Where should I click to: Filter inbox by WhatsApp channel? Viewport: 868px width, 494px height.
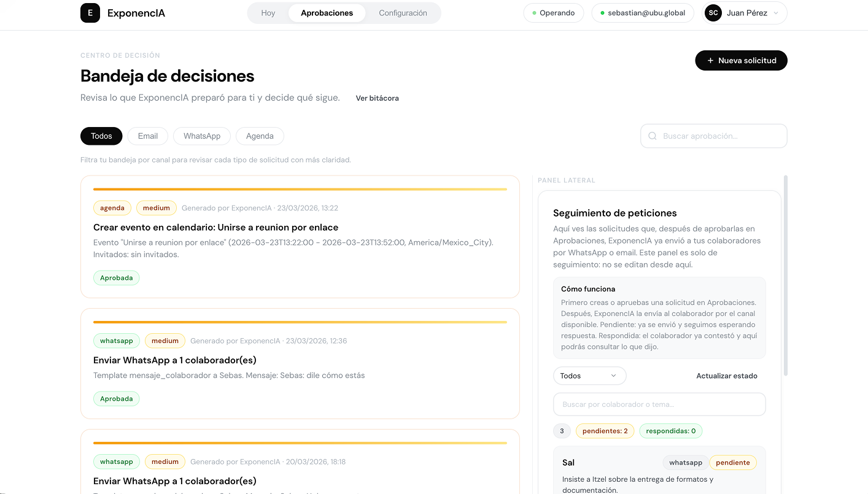[x=201, y=136]
